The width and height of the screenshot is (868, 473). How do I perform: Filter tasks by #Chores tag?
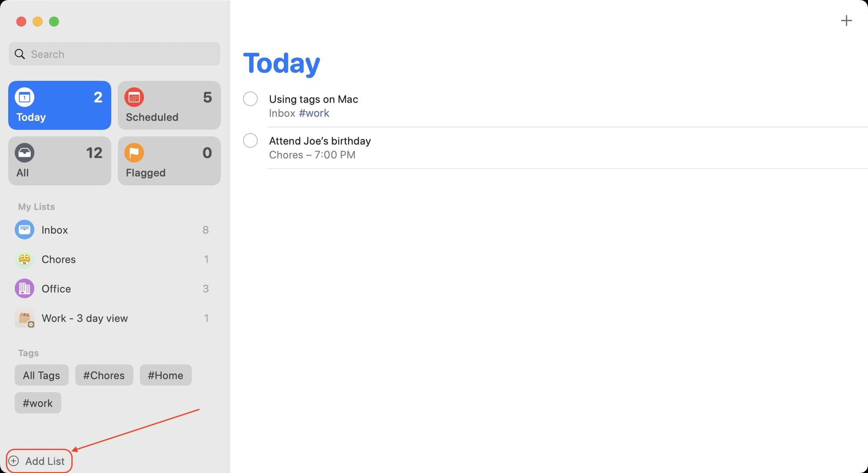point(103,375)
